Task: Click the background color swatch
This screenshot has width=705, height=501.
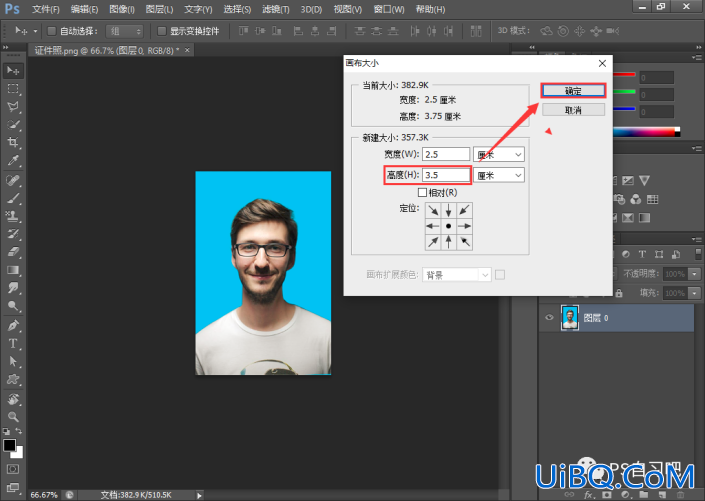Action: click(18, 453)
